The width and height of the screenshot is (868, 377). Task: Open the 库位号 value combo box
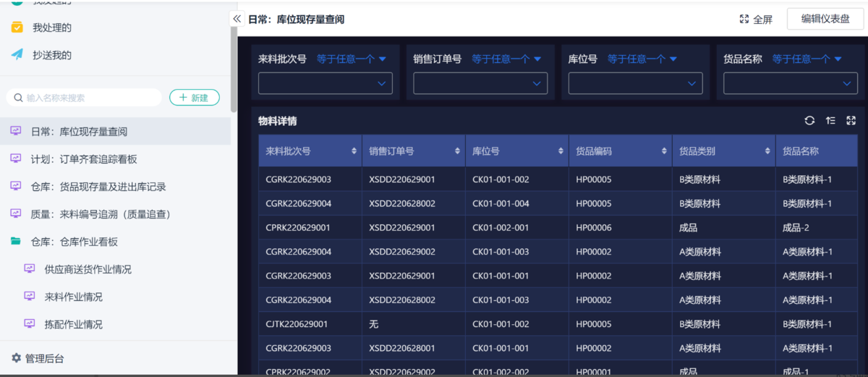(x=635, y=83)
